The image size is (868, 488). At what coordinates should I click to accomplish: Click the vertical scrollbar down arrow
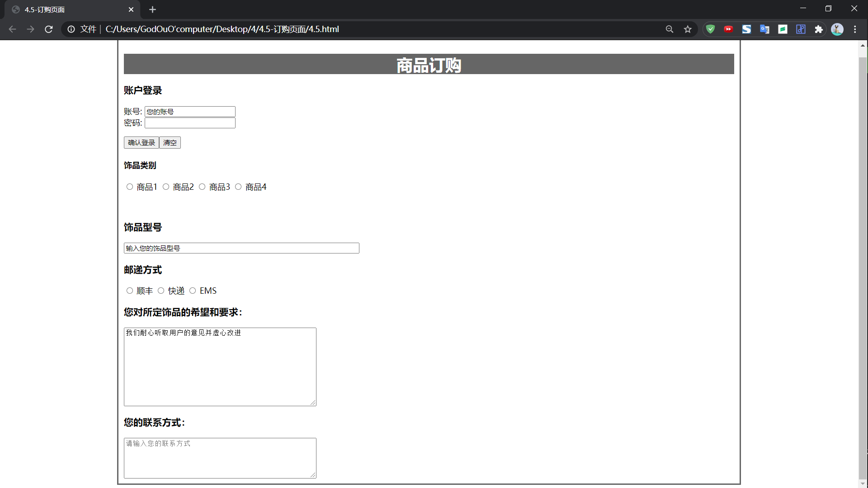[863, 483]
